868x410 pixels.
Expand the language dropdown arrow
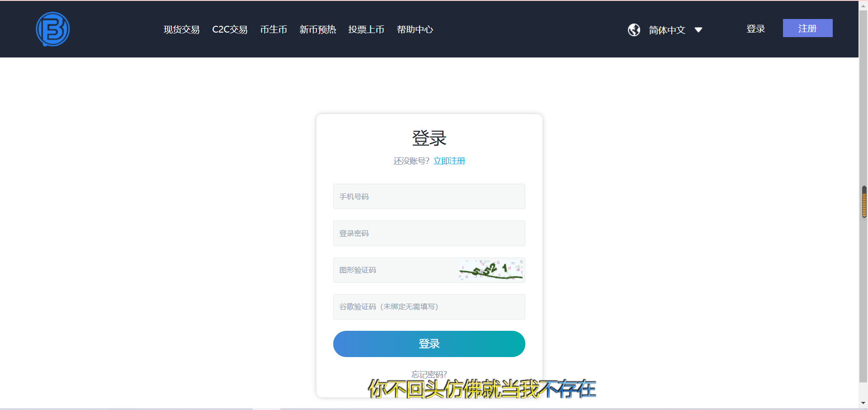pos(698,30)
